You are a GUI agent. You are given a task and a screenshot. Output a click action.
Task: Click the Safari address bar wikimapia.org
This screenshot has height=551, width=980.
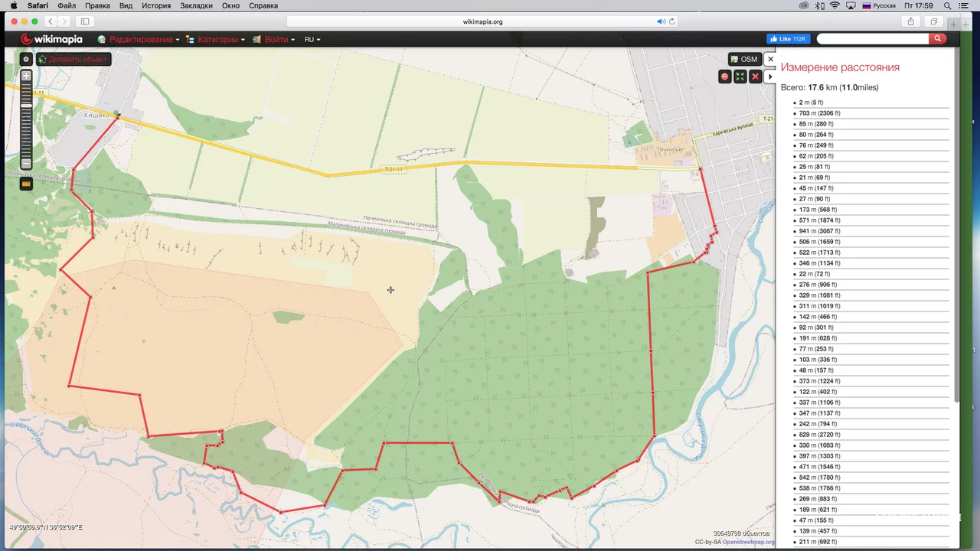pos(483,21)
